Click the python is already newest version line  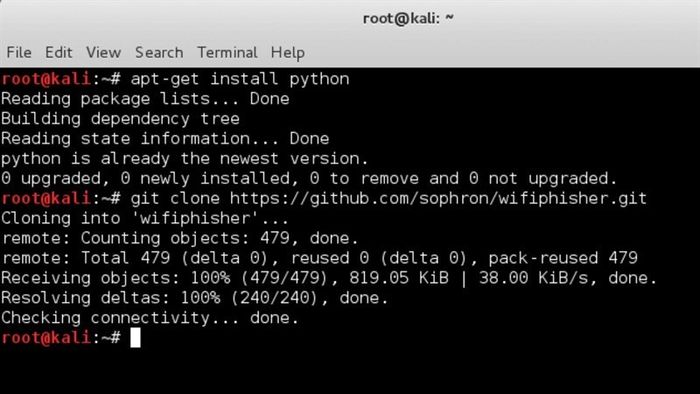(185, 159)
